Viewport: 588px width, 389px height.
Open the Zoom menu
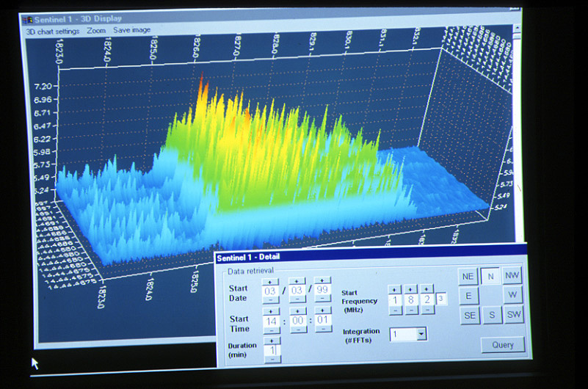click(x=96, y=30)
